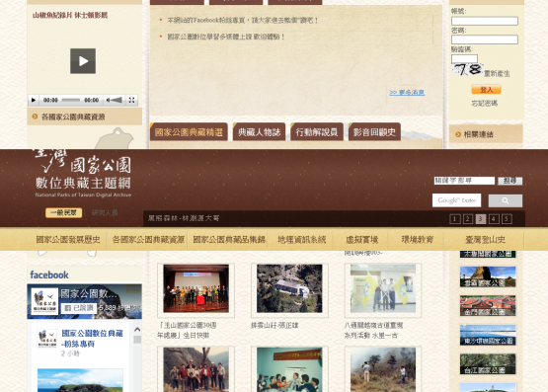Toggle video fullscreen icon

pyautogui.click(x=131, y=100)
